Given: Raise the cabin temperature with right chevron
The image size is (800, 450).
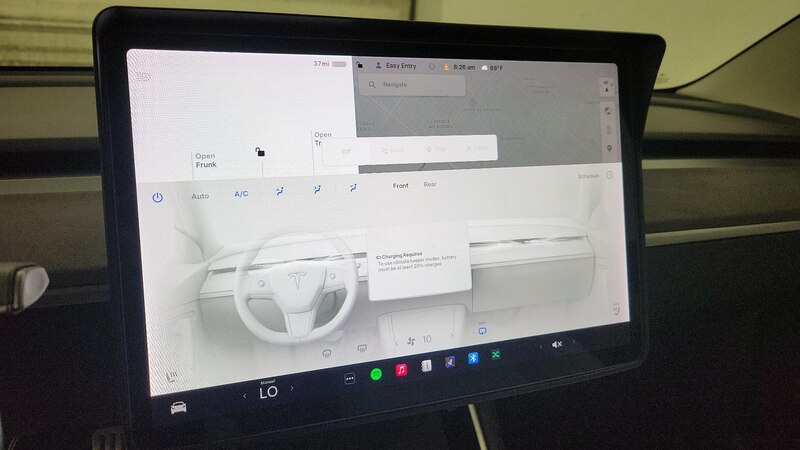Looking at the screenshot, I should 292,388.
